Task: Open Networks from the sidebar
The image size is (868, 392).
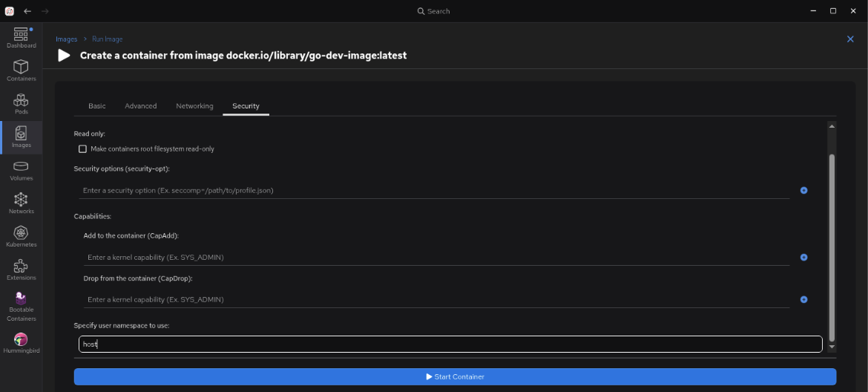Action: tap(21, 204)
